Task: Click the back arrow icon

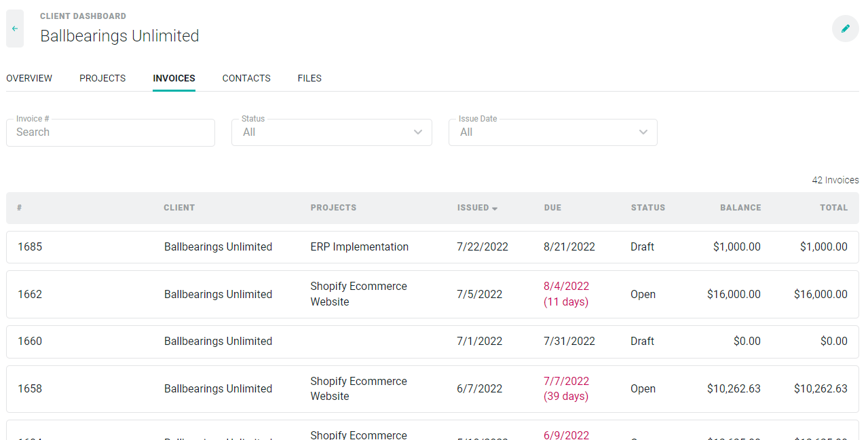Action: tap(15, 29)
